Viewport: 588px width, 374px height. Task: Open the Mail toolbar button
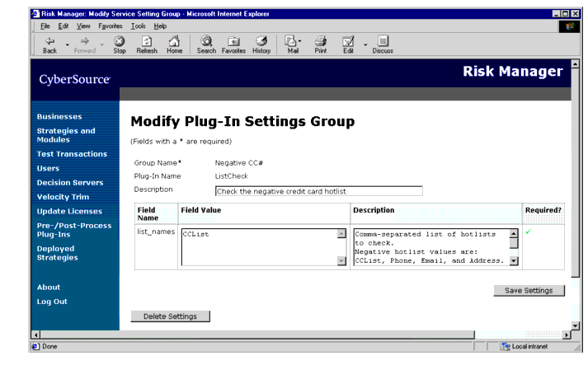[293, 44]
